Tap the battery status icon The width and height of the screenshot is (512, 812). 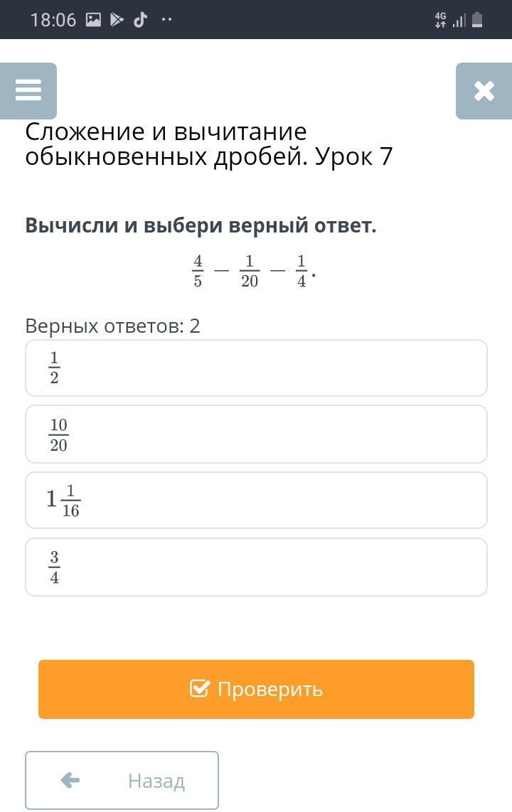coord(477,20)
